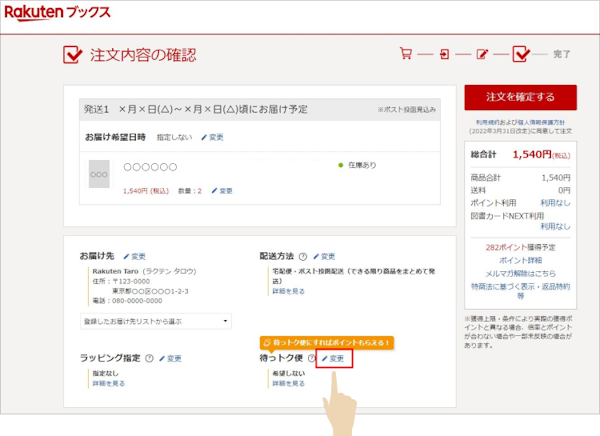Image resolution: width=600 pixels, height=436 pixels.
Task: Click 282ポイント獲得予定 text
Action: 520,247
